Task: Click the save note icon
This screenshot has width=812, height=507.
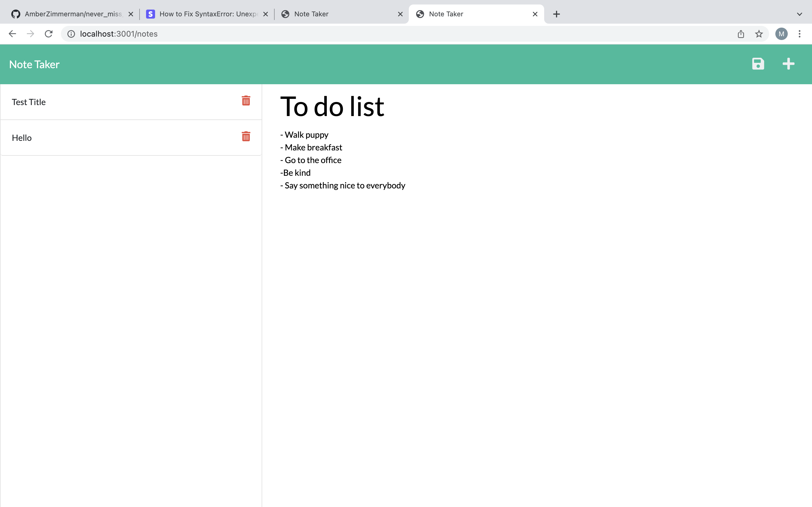Action: (x=758, y=64)
